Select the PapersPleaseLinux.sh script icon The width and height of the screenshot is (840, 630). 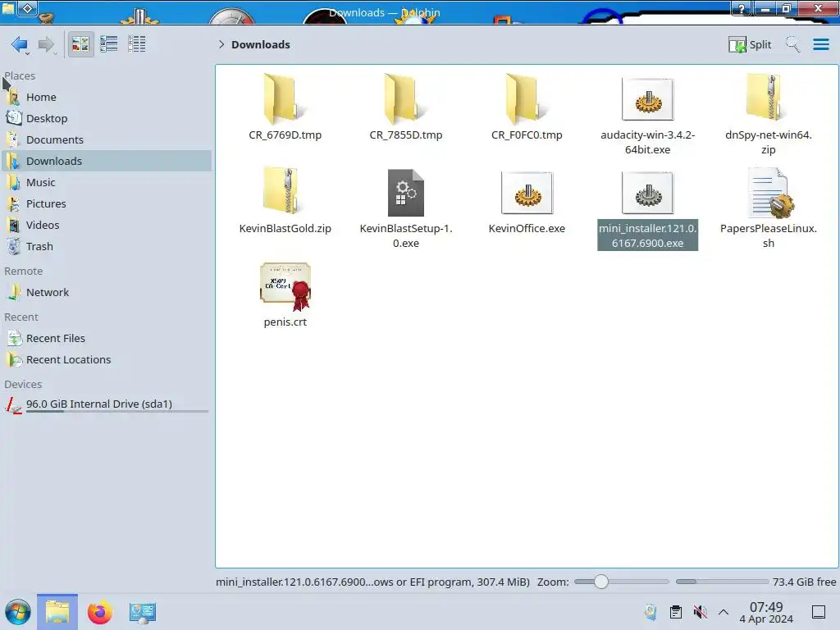(x=769, y=193)
